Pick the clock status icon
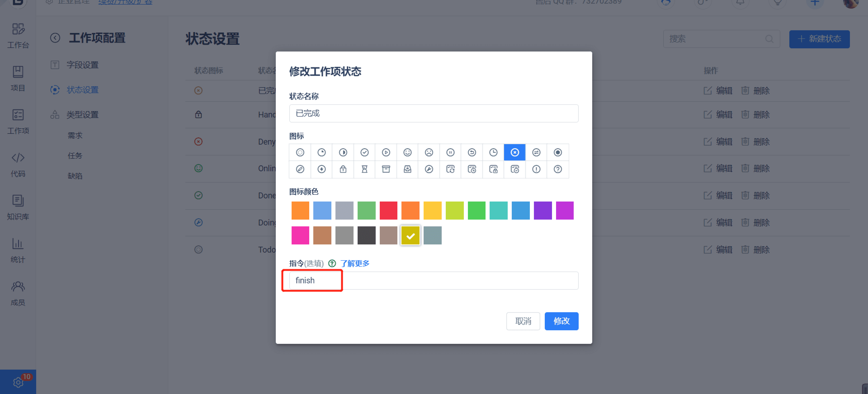 click(493, 152)
